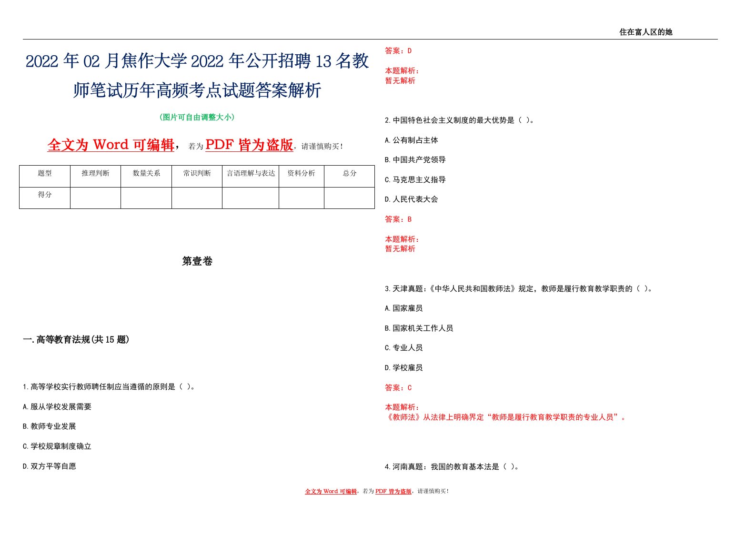This screenshot has height=534, width=756.
Task: Click 本题解析 under answer D
Action: [x=402, y=71]
